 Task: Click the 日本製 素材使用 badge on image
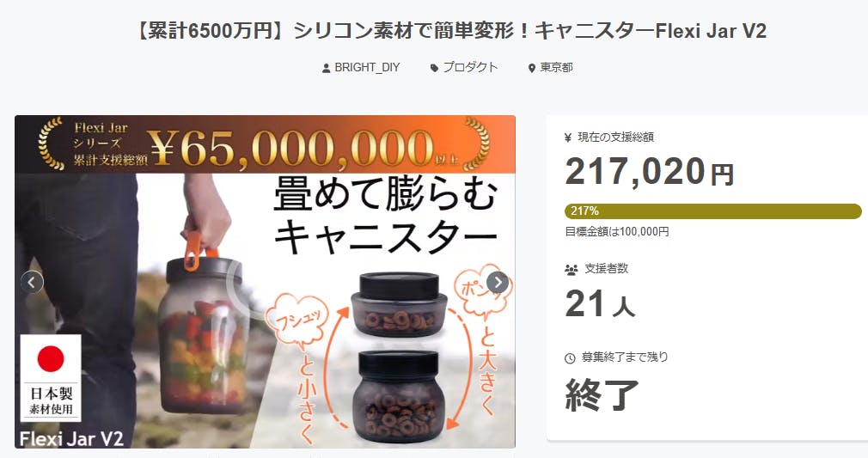point(51,378)
